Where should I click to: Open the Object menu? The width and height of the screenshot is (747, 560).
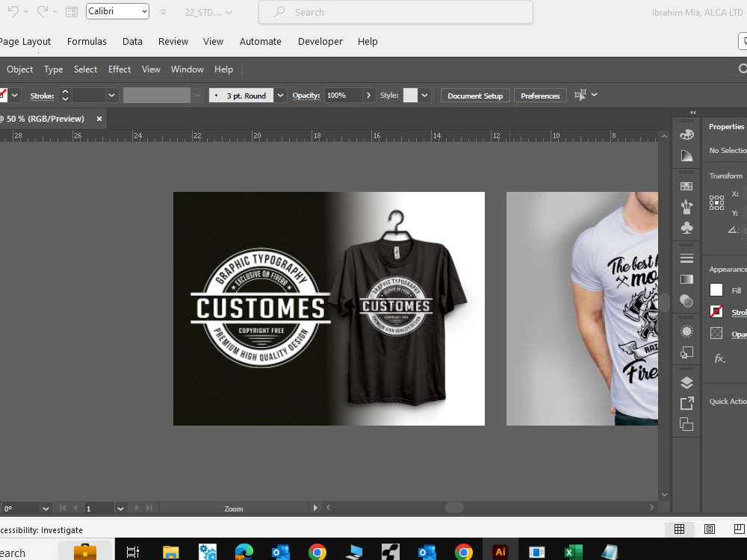[x=19, y=69]
